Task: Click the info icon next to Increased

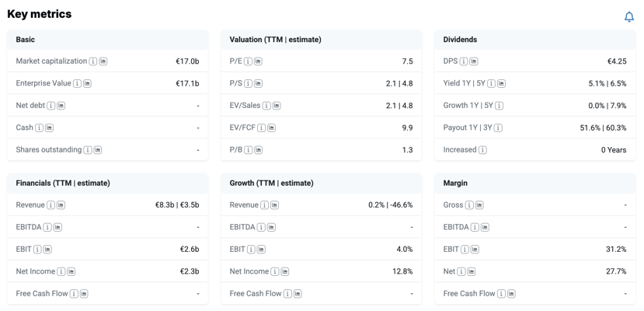Action: click(x=482, y=150)
